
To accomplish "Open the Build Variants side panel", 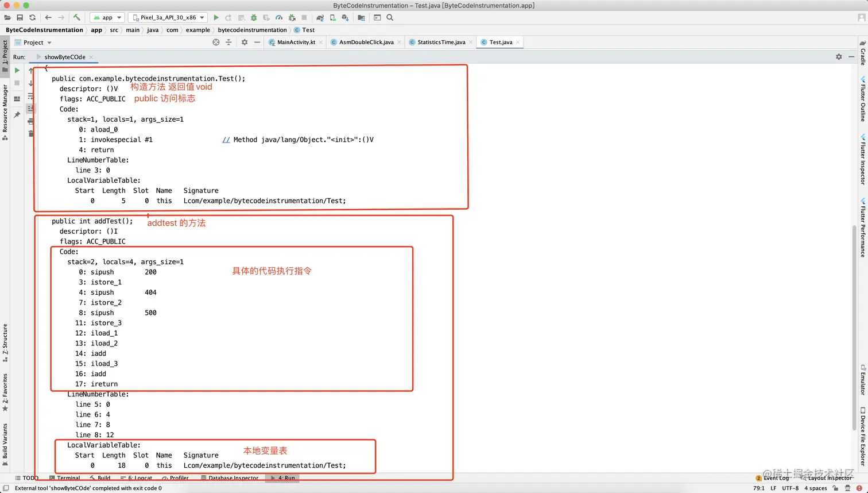I will click(x=5, y=444).
